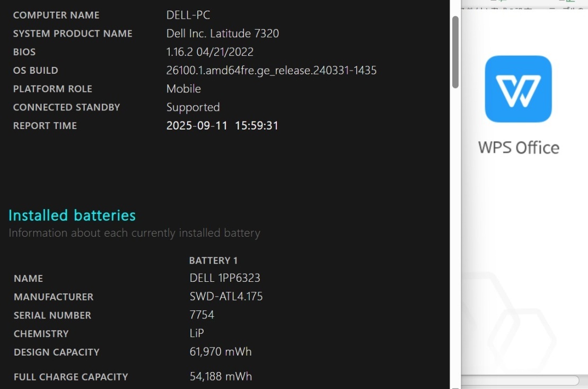Click the Installed batteries heading

tap(72, 215)
